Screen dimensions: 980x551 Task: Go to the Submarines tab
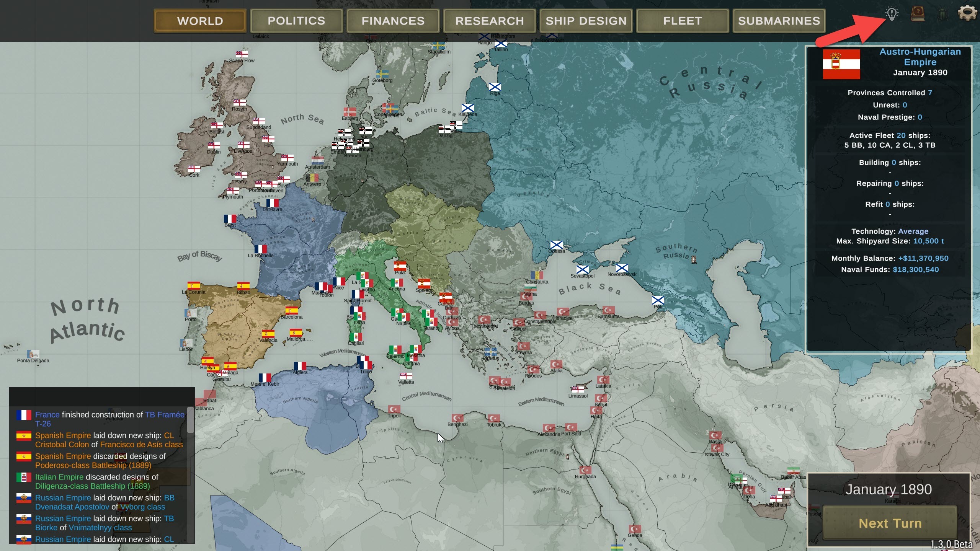pyautogui.click(x=779, y=21)
